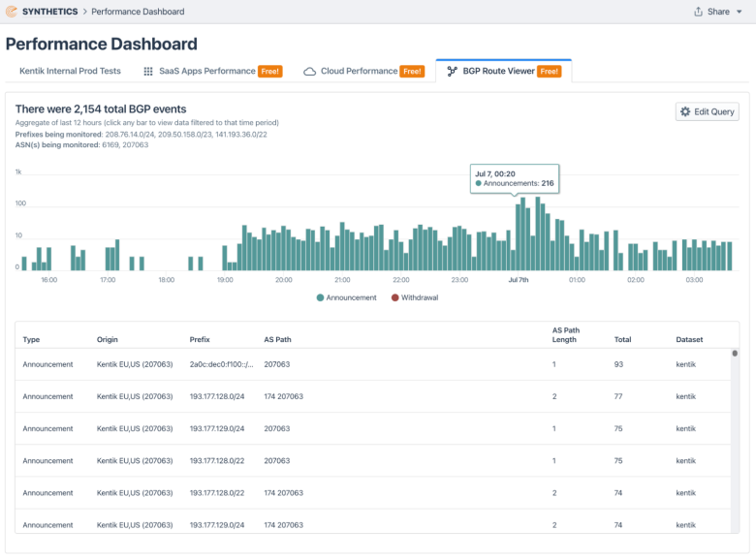756x560 pixels.
Task: Click prefix 2a0c:dec0:f100::/... cell
Action: 221,364
